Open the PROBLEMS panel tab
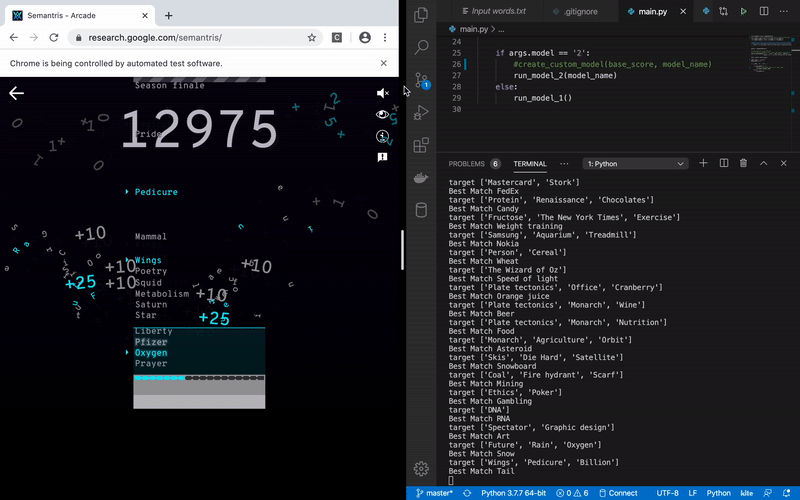This screenshot has height=500, width=800. (x=474, y=164)
